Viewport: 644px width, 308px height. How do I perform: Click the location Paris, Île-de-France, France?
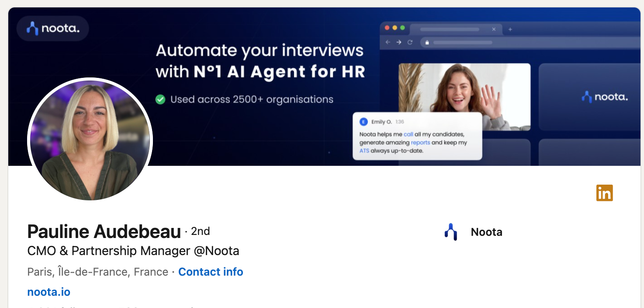[x=98, y=272]
